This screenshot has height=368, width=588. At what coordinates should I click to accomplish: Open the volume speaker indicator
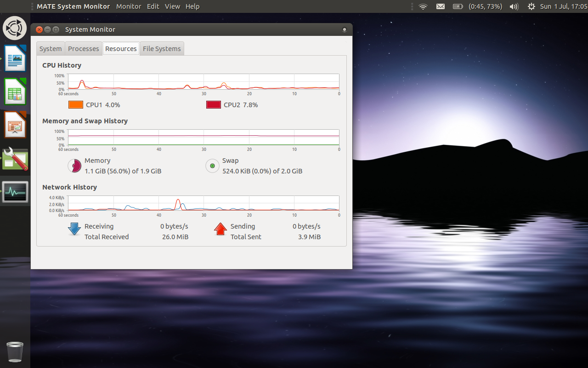[x=514, y=6]
